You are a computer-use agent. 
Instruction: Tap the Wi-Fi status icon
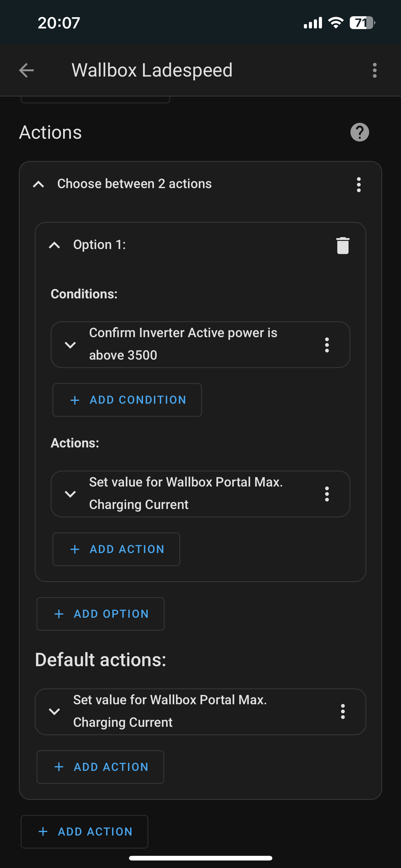pyautogui.click(x=335, y=23)
